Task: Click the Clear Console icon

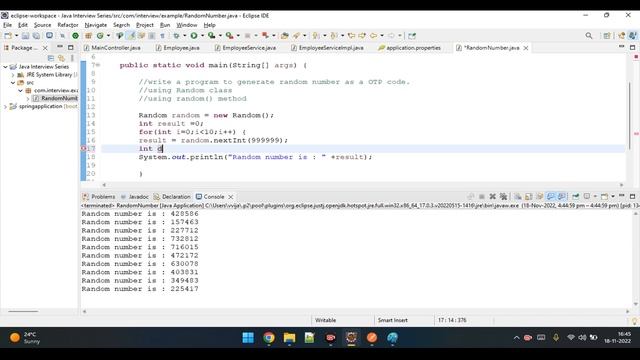Action: [x=518, y=196]
